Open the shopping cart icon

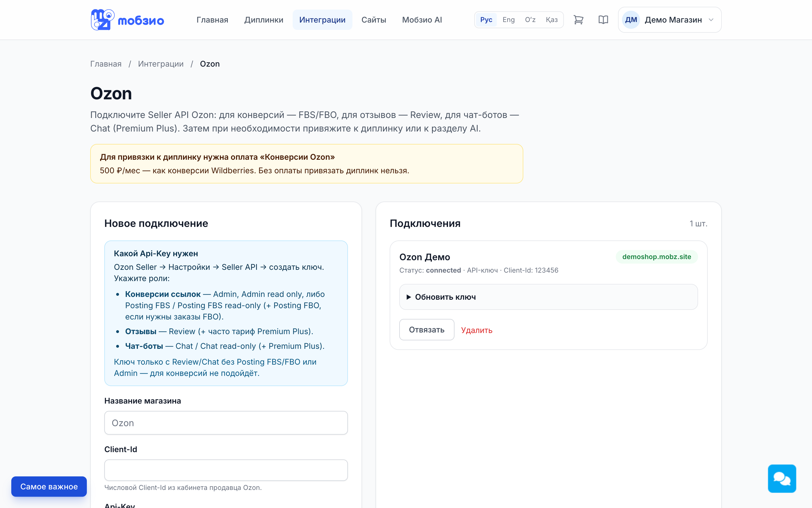(x=578, y=20)
